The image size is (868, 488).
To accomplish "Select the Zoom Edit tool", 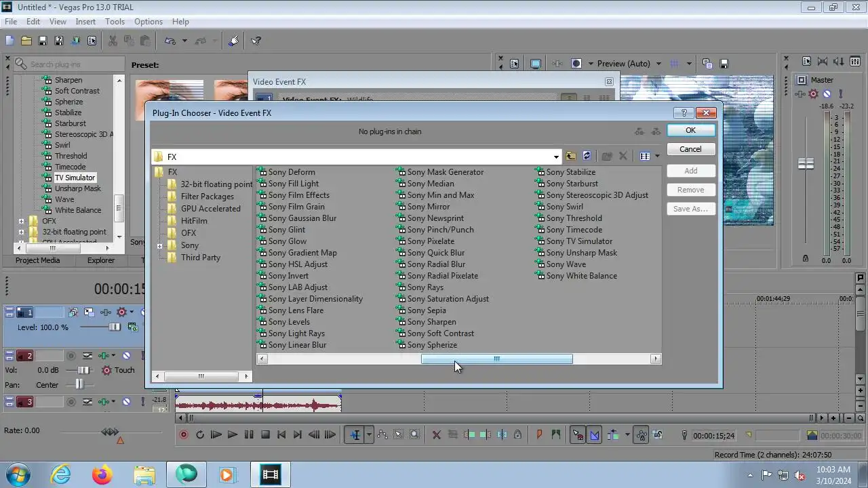I will tap(415, 434).
